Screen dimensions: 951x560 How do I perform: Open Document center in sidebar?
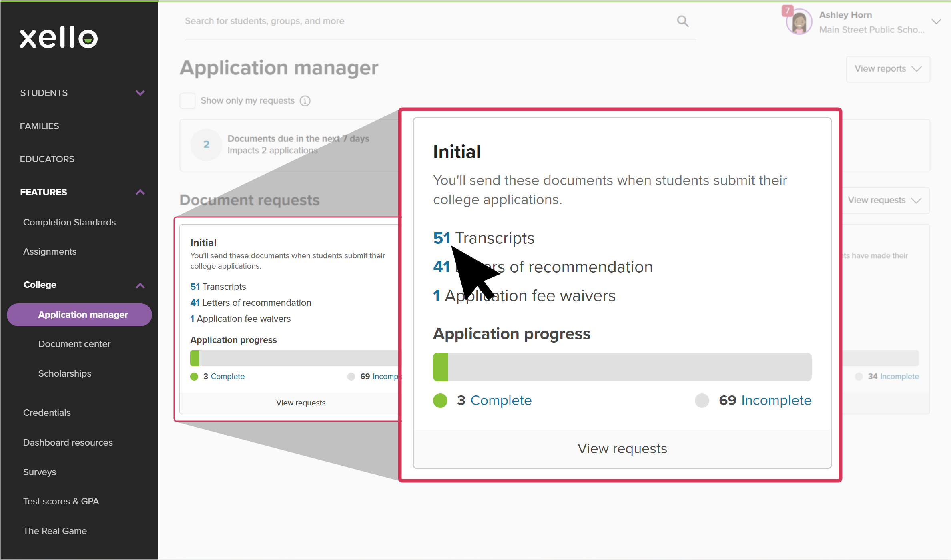pyautogui.click(x=74, y=344)
